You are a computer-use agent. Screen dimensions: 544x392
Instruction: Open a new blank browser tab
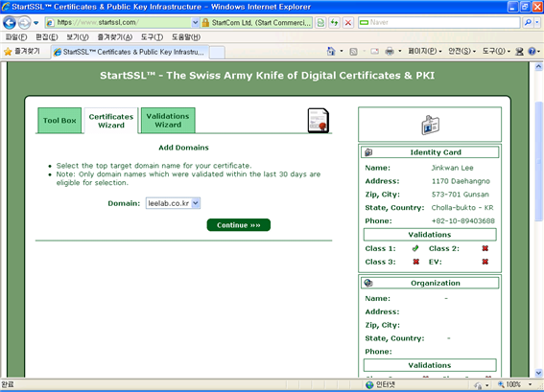click(217, 53)
